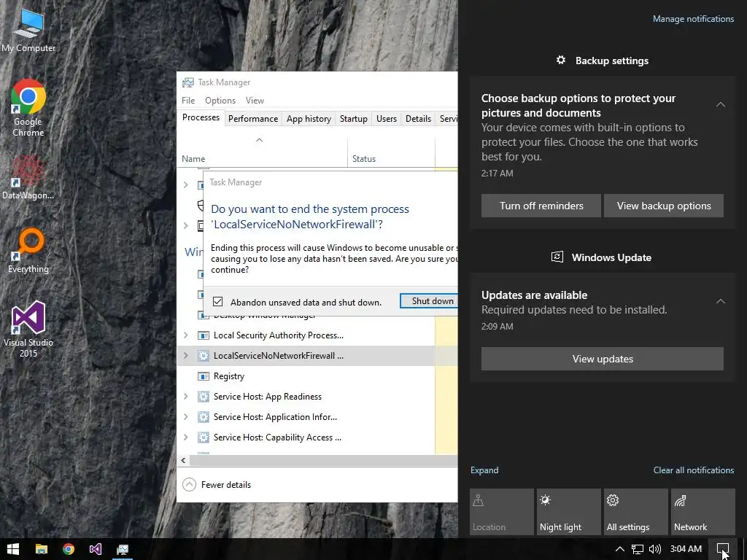Open Manage notifications link

pyautogui.click(x=693, y=19)
